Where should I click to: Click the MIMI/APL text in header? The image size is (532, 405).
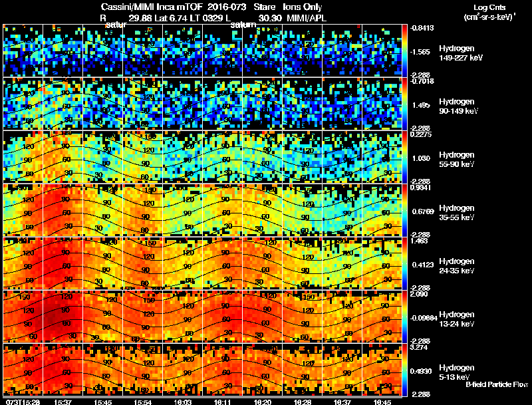[307, 18]
